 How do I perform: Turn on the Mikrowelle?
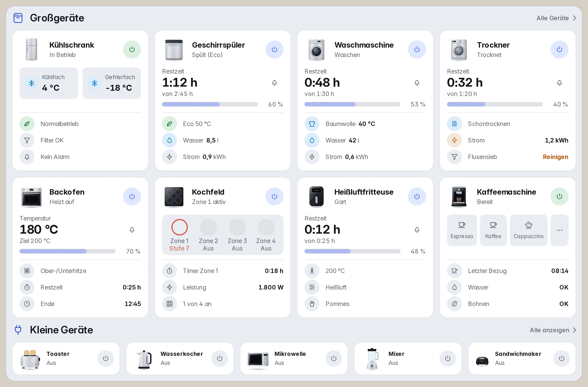(334, 358)
